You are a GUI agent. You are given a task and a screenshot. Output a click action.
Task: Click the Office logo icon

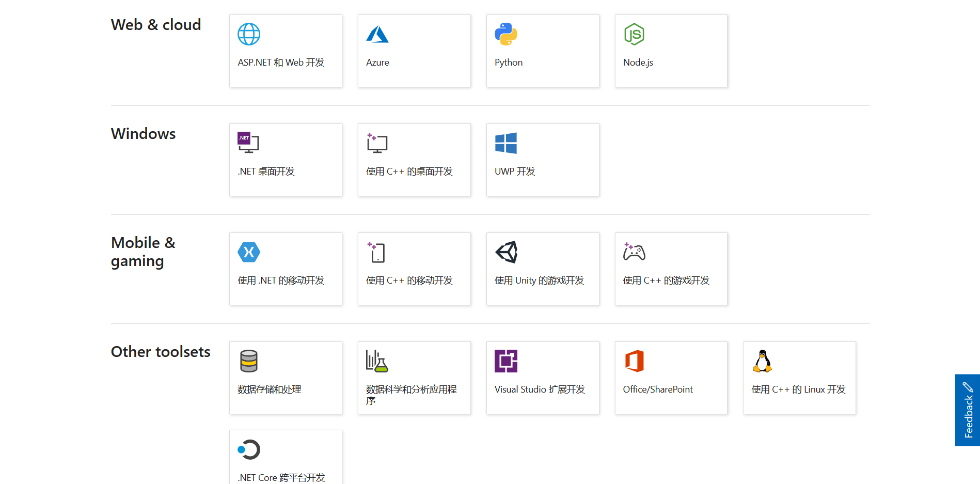pyautogui.click(x=635, y=361)
